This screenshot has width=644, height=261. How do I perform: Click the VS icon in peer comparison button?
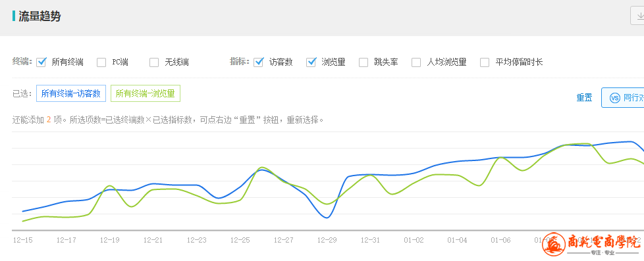pyautogui.click(x=614, y=98)
